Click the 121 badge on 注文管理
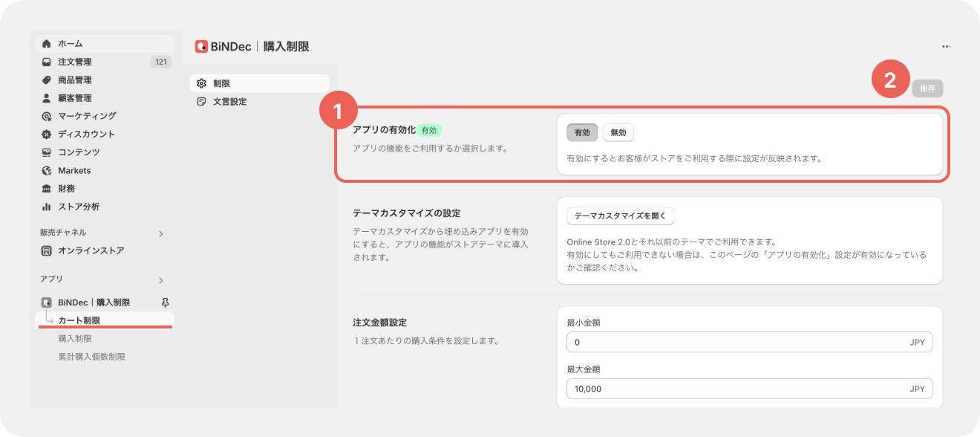The width and height of the screenshot is (980, 437). pos(160,62)
